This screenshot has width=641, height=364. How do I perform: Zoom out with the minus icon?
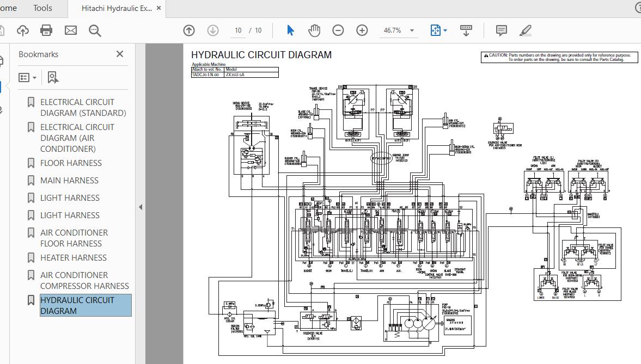[x=338, y=30]
